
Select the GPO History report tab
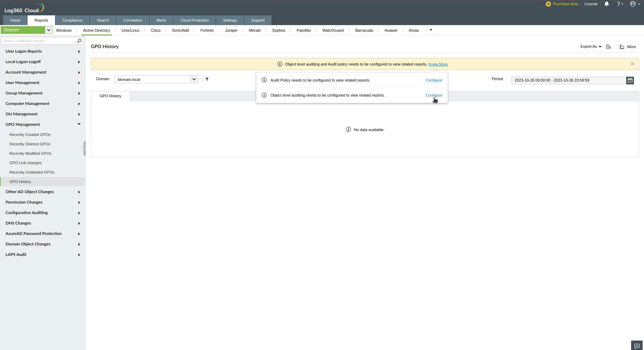(x=110, y=96)
